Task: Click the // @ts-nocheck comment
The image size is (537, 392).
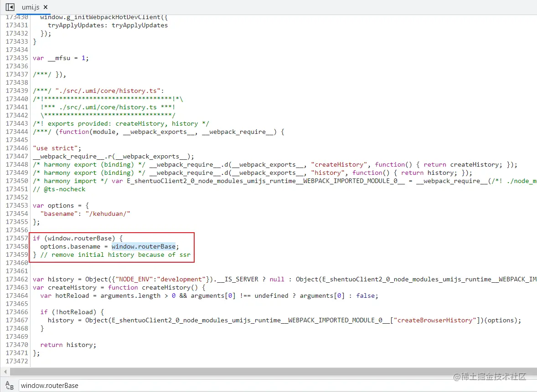Action: click(x=59, y=189)
